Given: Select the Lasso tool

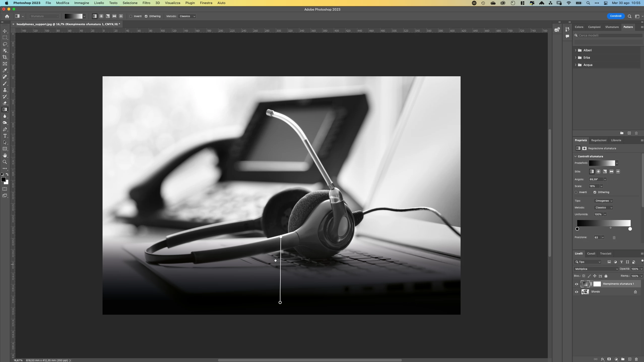Looking at the screenshot, I should pyautogui.click(x=5, y=44).
